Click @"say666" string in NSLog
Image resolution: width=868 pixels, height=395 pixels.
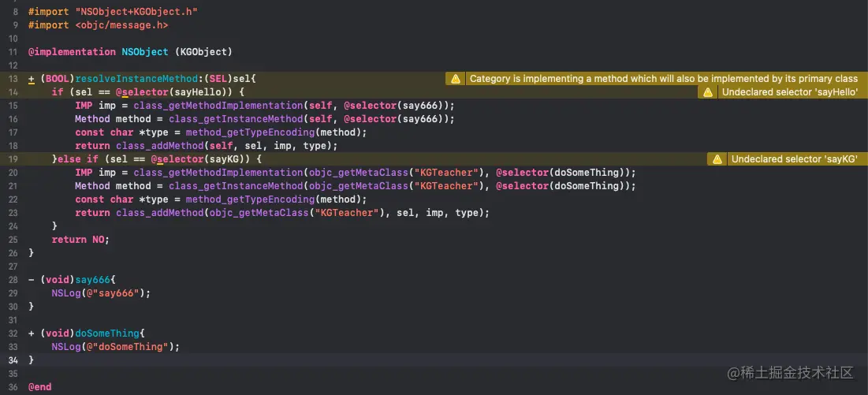click(x=113, y=293)
